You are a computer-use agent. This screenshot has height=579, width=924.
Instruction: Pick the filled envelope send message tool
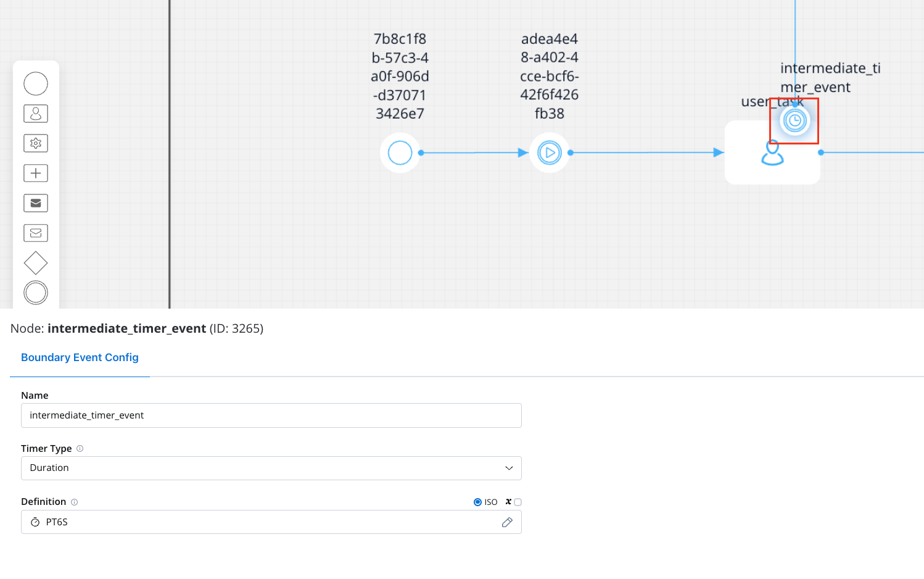point(36,203)
